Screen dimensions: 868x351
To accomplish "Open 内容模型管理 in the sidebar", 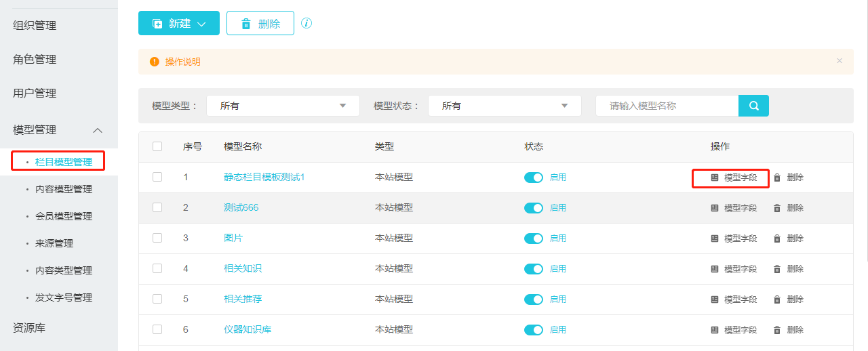I will 64,189.
